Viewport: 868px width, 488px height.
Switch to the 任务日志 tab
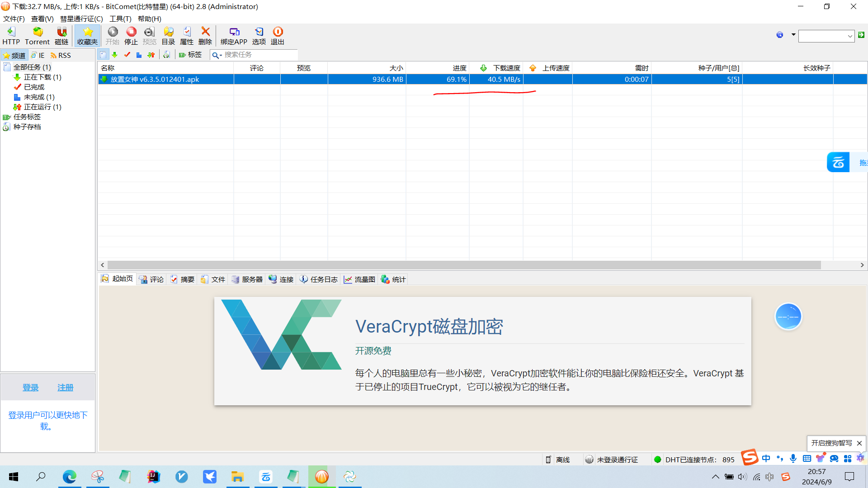tap(319, 279)
